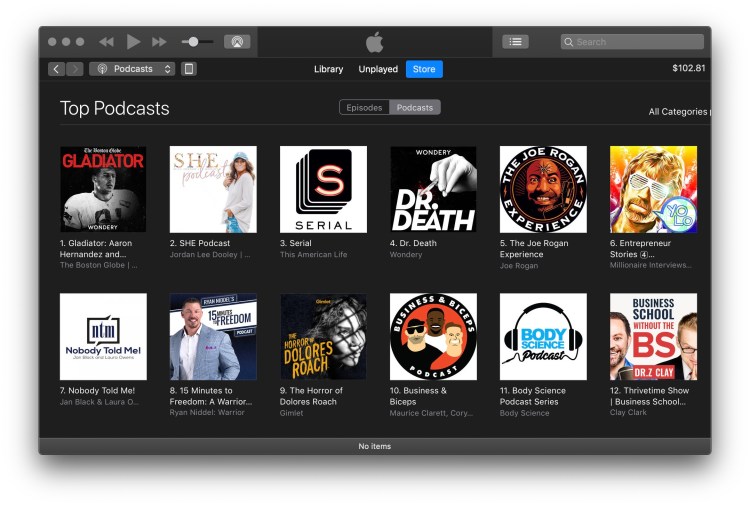
Task: Open the Unplayed tab
Action: [x=378, y=69]
